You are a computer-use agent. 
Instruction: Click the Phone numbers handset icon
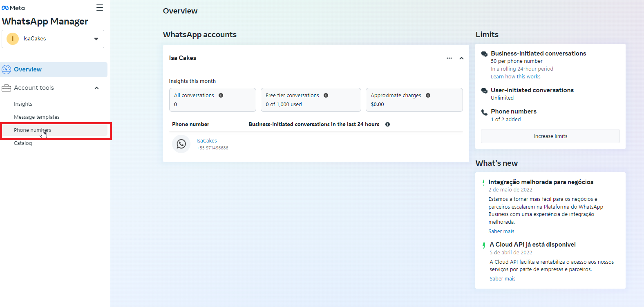click(484, 112)
